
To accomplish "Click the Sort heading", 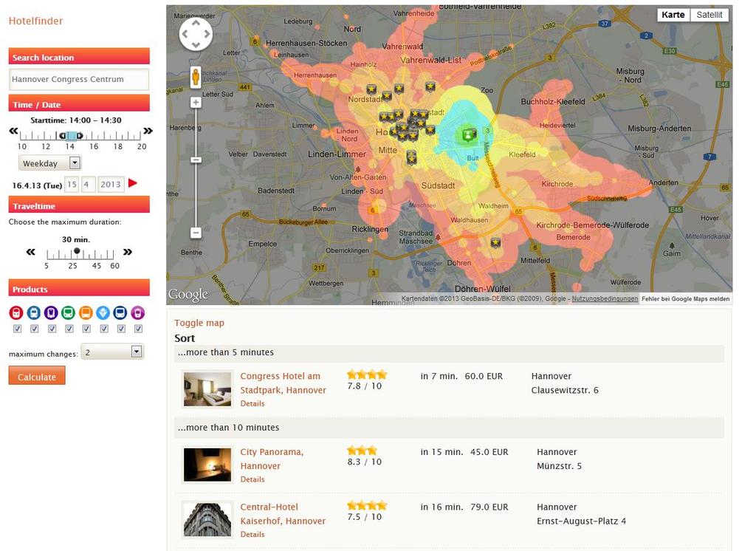I will click(185, 338).
